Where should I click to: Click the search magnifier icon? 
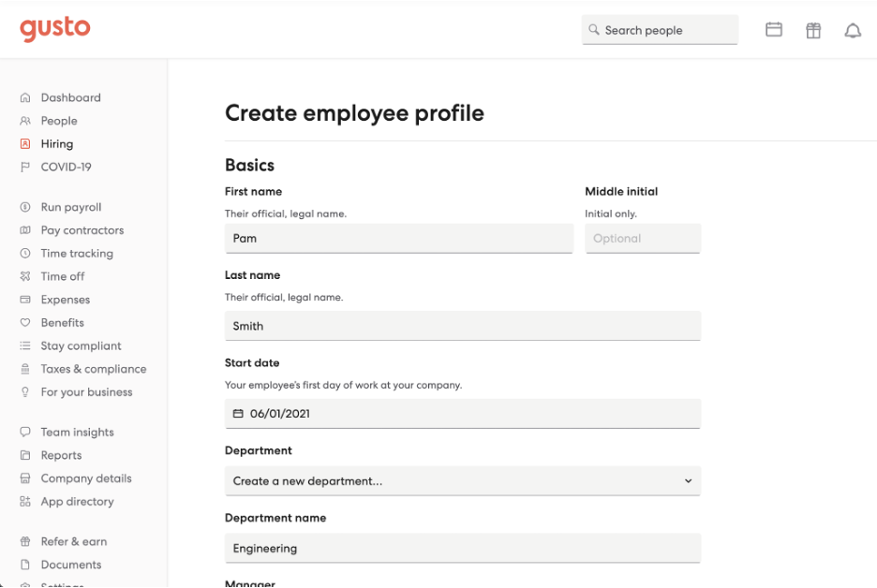coord(594,29)
